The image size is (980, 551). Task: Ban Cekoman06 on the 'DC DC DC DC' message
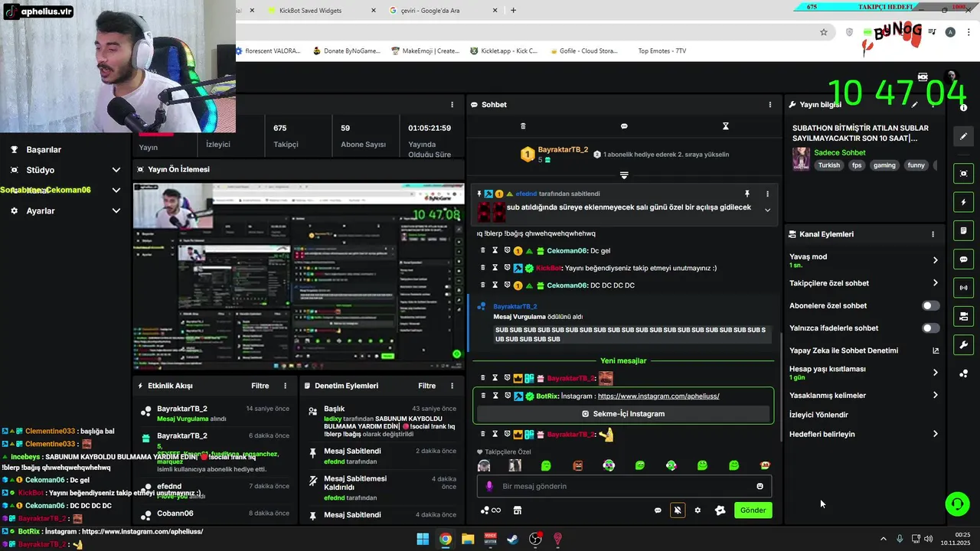pyautogui.click(x=507, y=285)
